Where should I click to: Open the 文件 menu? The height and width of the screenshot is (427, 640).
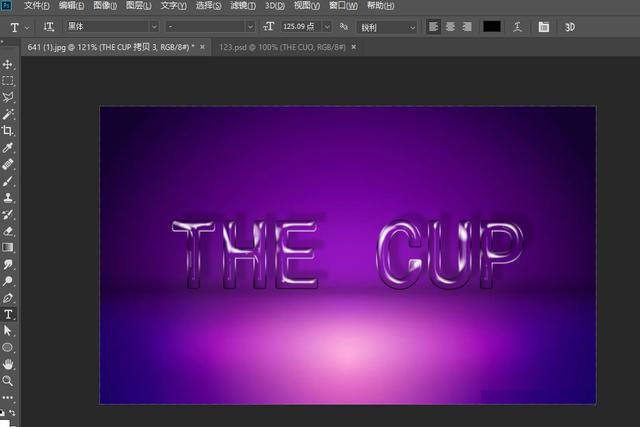(37, 6)
